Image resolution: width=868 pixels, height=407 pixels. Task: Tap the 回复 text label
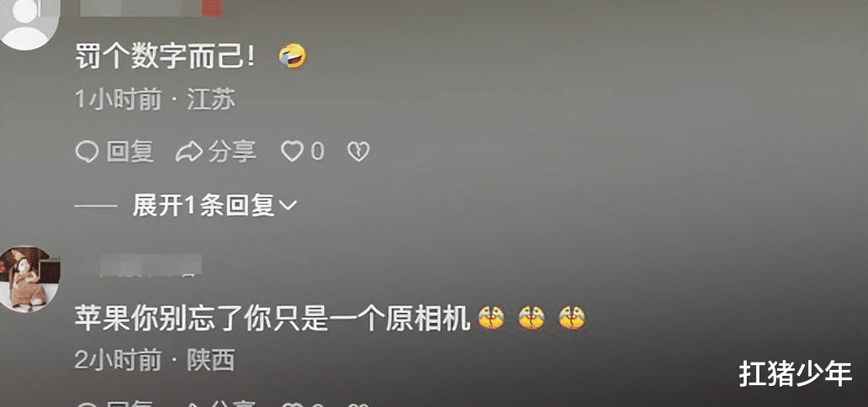point(130,151)
